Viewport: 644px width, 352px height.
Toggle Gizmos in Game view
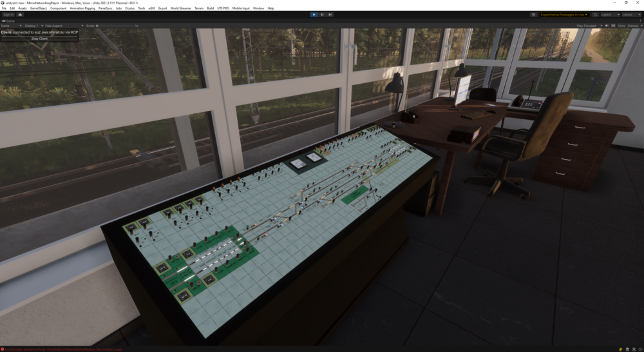tap(633, 26)
